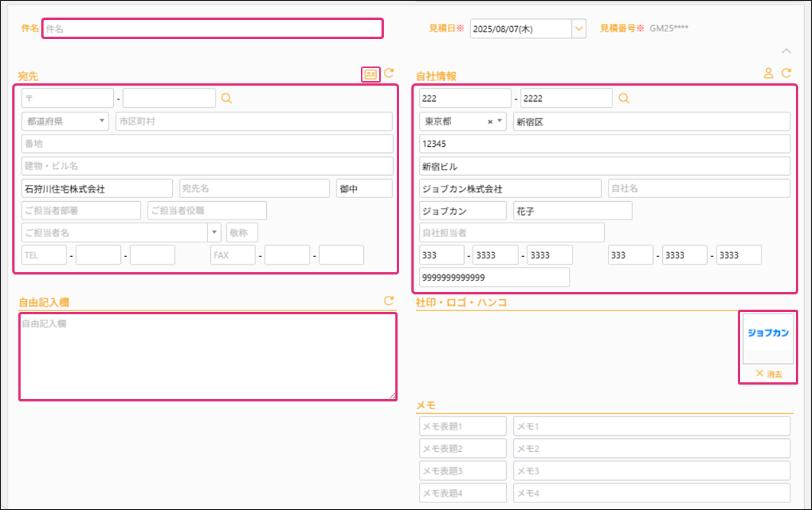Click the reset arrow in the 宛先 header

(x=388, y=73)
